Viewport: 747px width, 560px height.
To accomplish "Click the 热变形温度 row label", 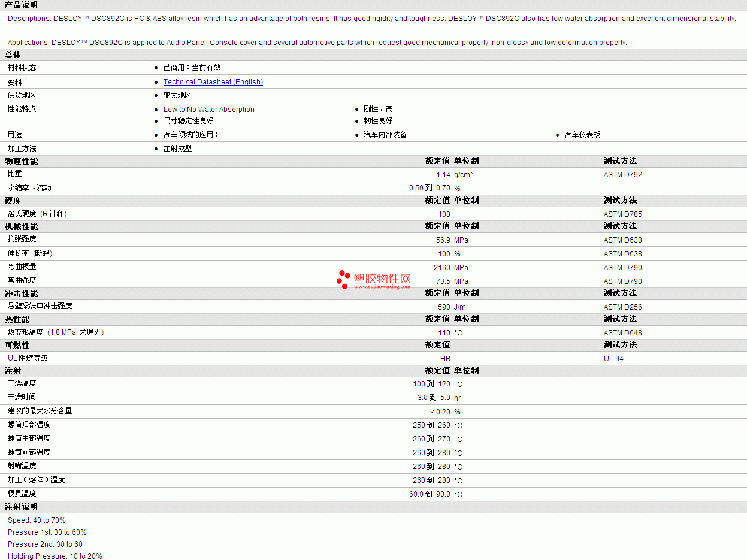I will click(x=56, y=332).
